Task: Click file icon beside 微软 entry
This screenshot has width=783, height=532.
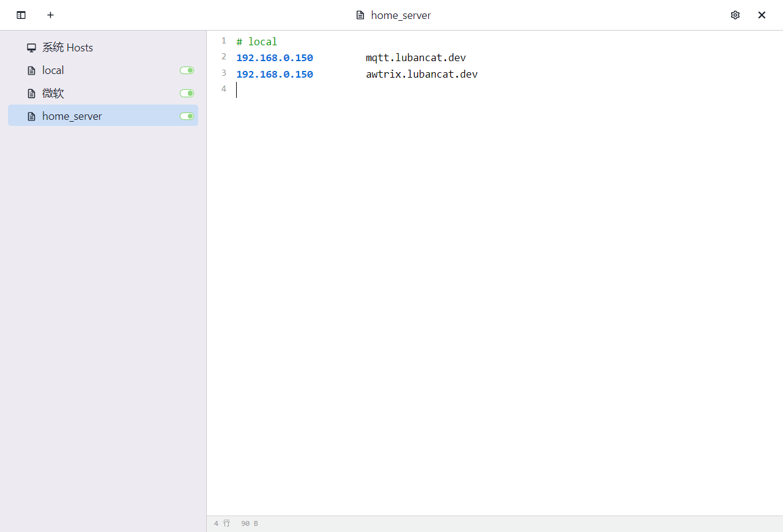Action: 31,94
